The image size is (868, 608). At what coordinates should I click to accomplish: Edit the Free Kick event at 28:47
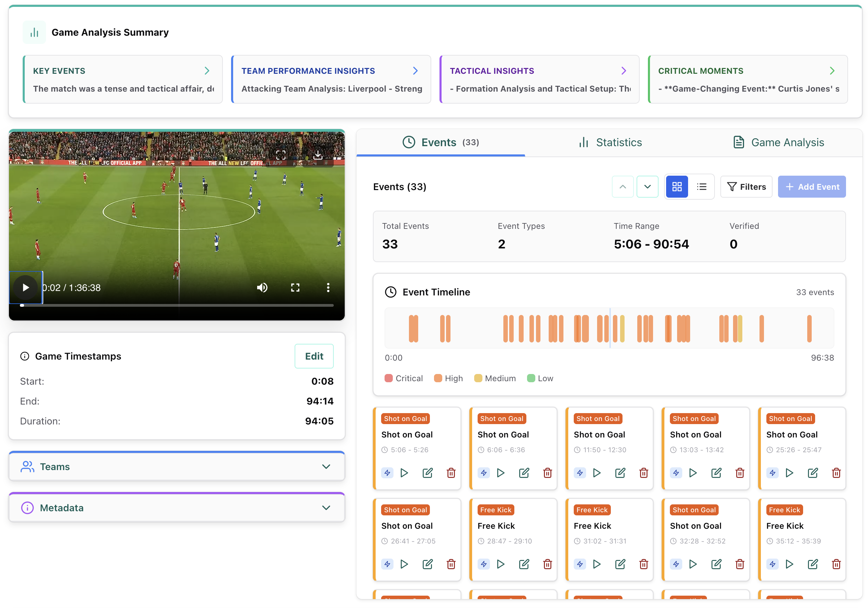[524, 564]
